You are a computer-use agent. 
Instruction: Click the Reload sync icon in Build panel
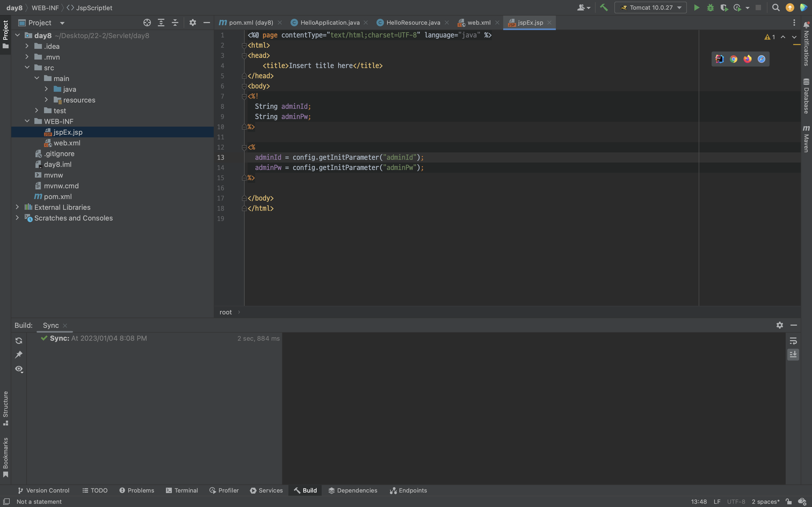click(x=19, y=341)
